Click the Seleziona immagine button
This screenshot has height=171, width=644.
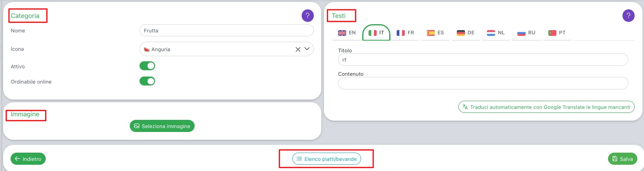tap(162, 126)
